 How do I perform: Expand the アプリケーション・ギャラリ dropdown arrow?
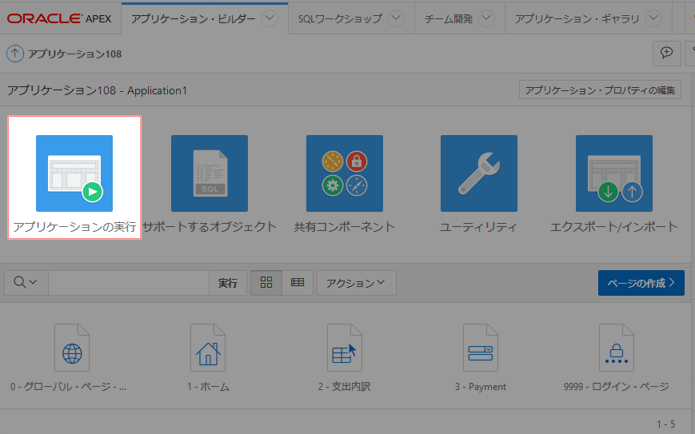coord(653,19)
